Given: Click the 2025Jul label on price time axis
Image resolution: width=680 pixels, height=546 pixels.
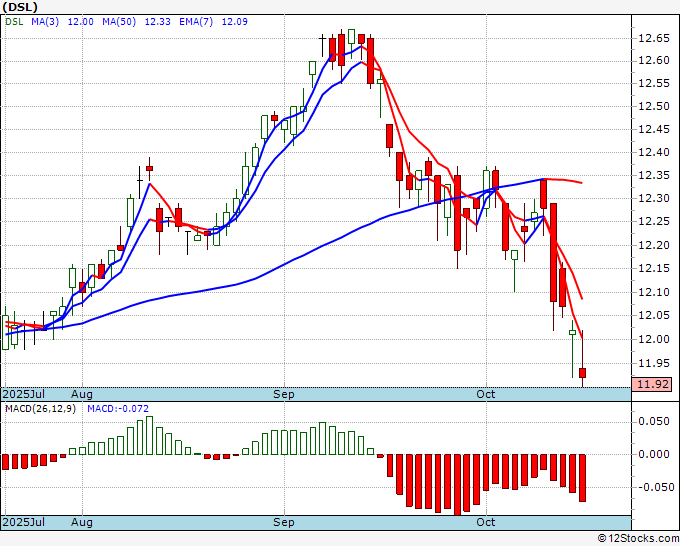Looking at the screenshot, I should [x=24, y=394].
